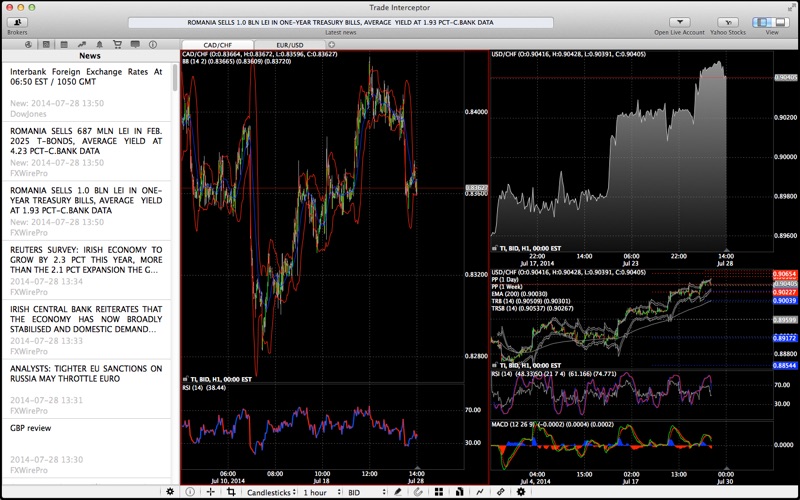Viewport: 800px width, 500px height.
Task: Click the news list vertical scrollbar
Action: [x=175, y=269]
